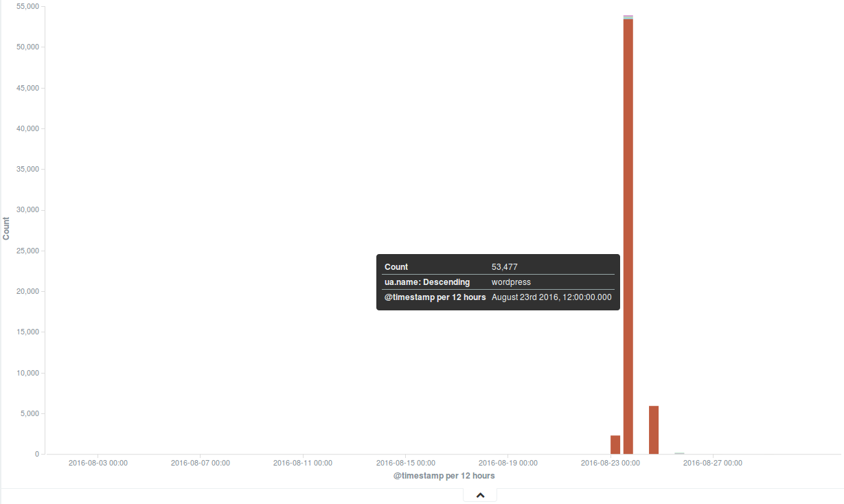Click the 'ua.name: Descending' tooltip label
The height and width of the screenshot is (504, 844).
pyautogui.click(x=427, y=282)
